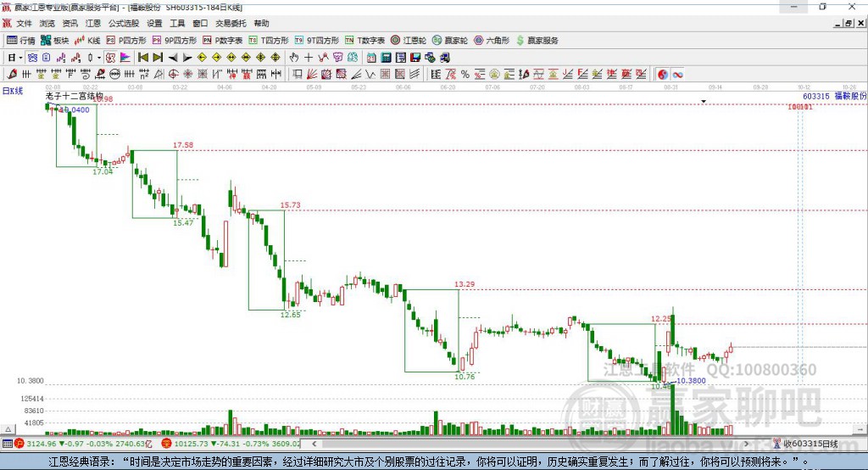Open the 文件 menu
This screenshot has height=470, width=868.
(24, 23)
